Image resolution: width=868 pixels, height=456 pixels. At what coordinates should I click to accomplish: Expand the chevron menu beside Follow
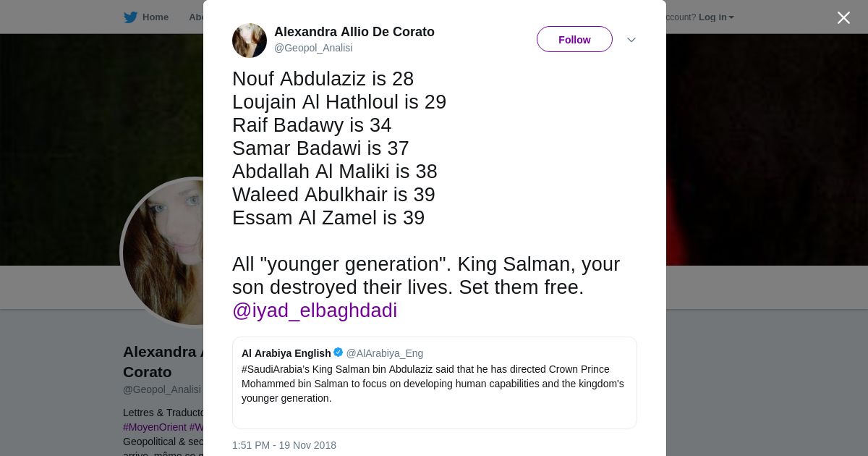[631, 40]
